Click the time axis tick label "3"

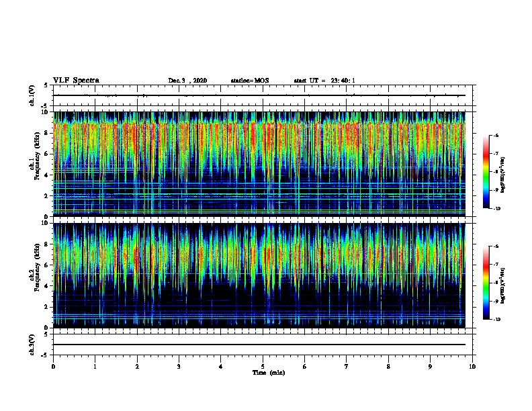point(179,367)
